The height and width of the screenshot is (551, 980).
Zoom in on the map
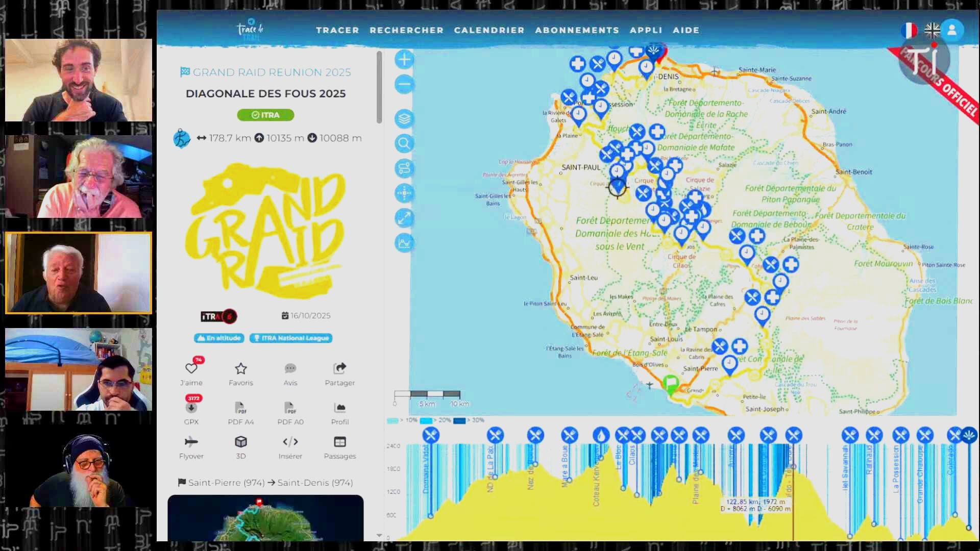404,60
